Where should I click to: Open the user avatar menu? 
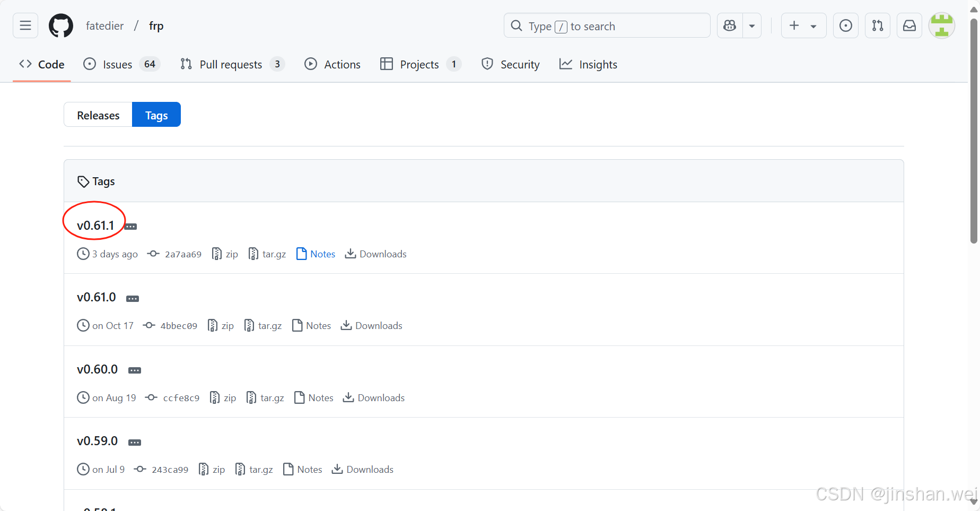click(x=942, y=25)
